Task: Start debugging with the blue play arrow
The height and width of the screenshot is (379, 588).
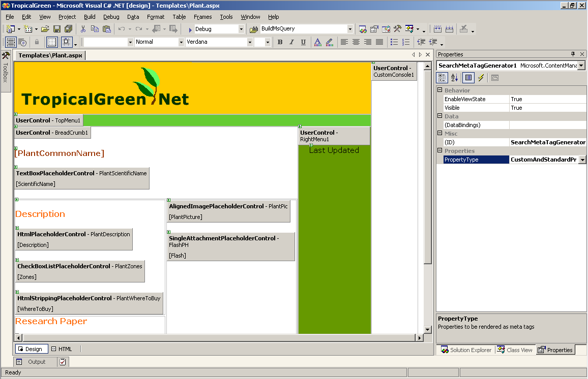Action: [190, 29]
